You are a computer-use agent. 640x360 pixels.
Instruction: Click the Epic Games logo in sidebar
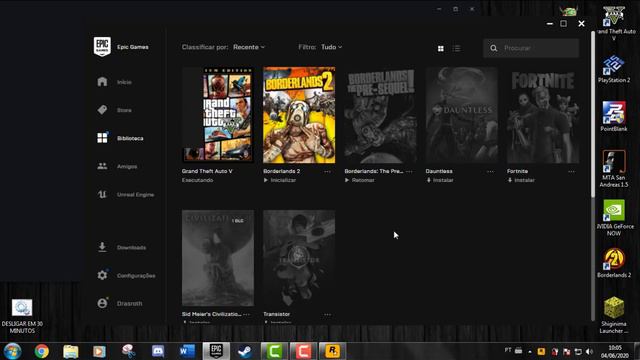[x=102, y=47]
